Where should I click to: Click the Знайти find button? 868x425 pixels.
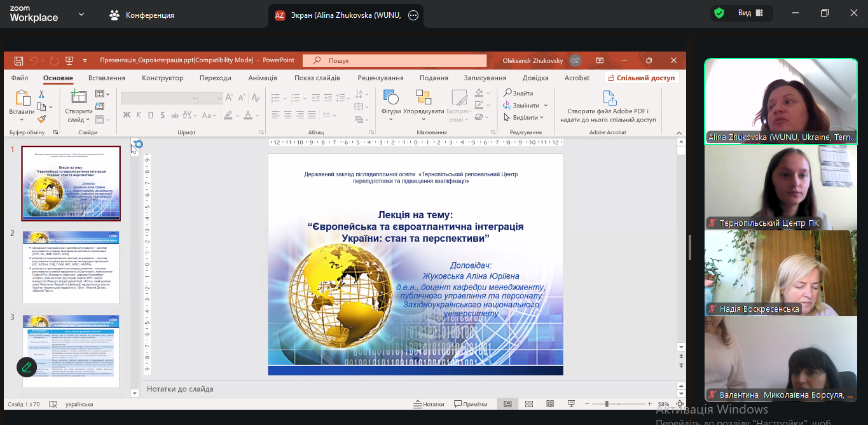[518, 93]
